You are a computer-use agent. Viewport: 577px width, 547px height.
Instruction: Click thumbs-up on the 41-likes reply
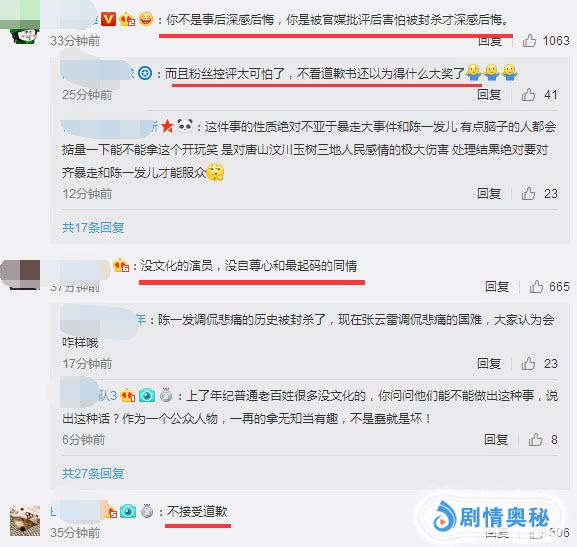[528, 95]
